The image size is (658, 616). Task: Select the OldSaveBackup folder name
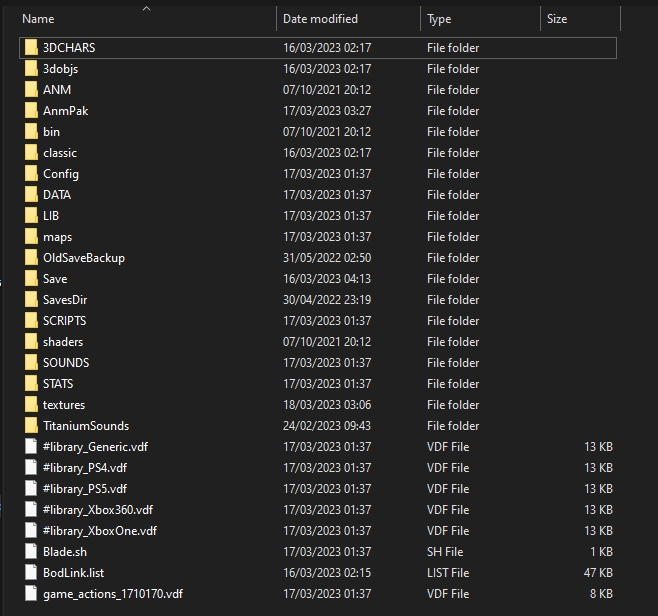point(84,258)
